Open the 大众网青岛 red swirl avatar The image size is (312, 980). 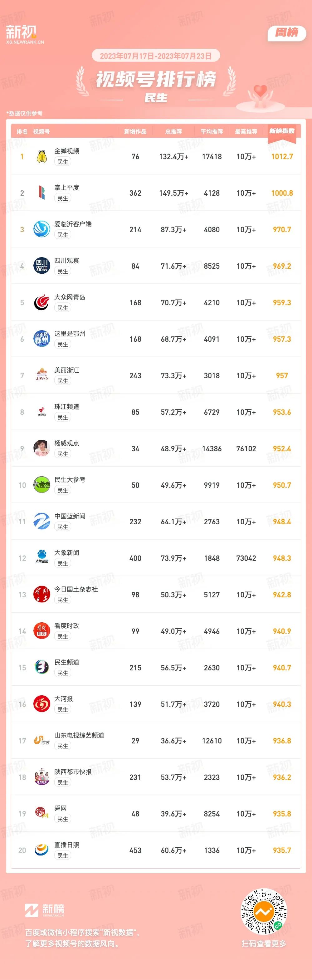[x=42, y=302]
